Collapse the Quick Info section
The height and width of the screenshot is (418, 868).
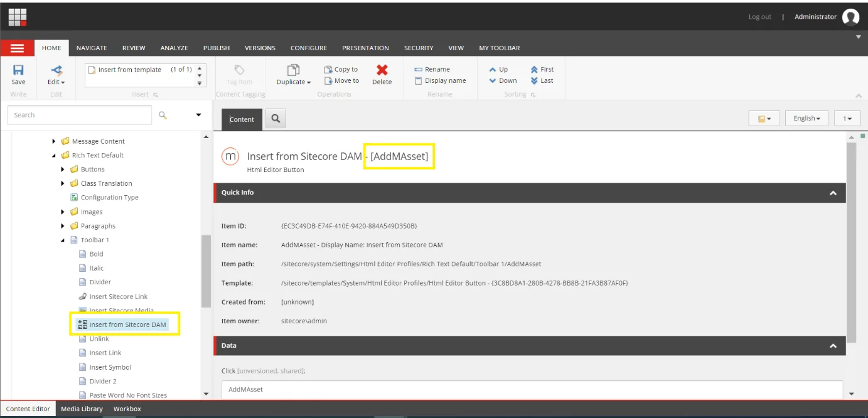coord(833,193)
